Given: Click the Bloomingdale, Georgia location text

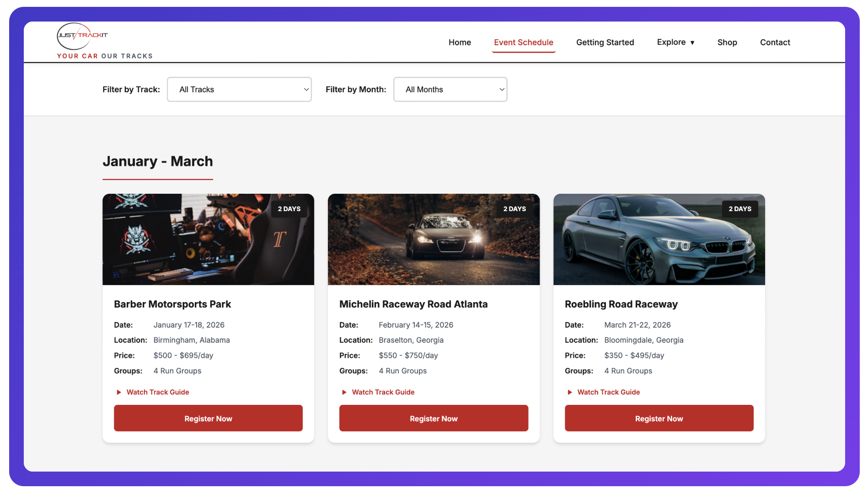Looking at the screenshot, I should [644, 340].
